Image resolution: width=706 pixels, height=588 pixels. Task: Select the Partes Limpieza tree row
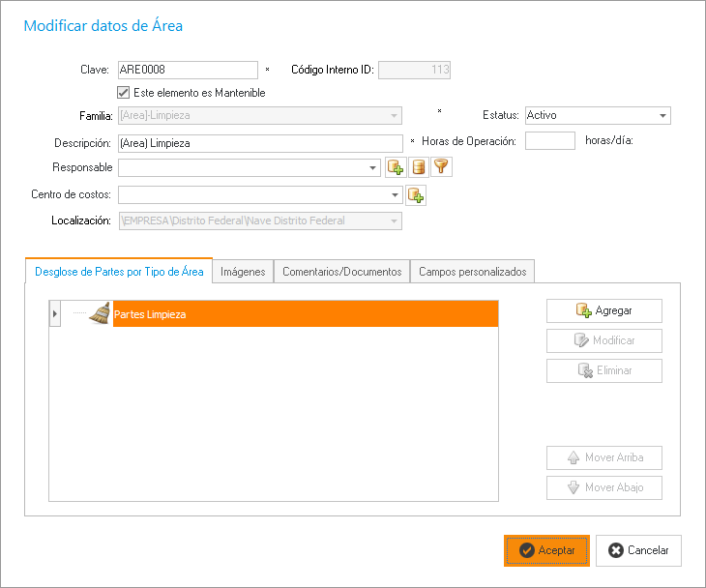coord(305,313)
